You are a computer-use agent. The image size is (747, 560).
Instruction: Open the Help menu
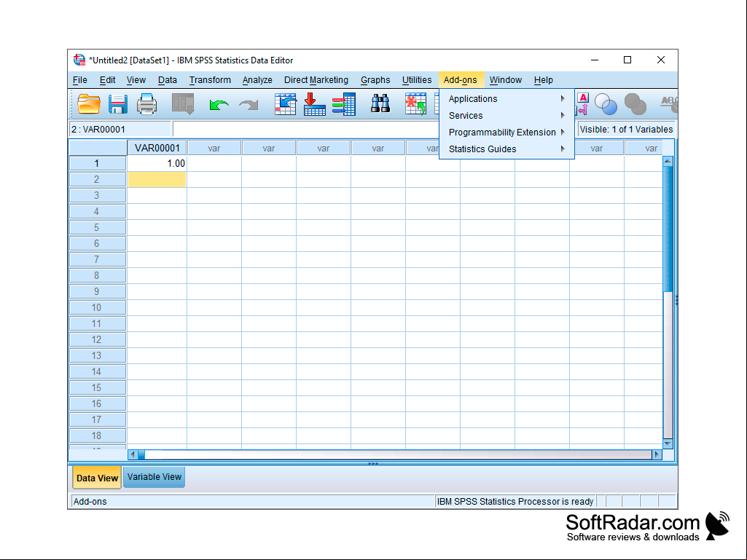(543, 80)
